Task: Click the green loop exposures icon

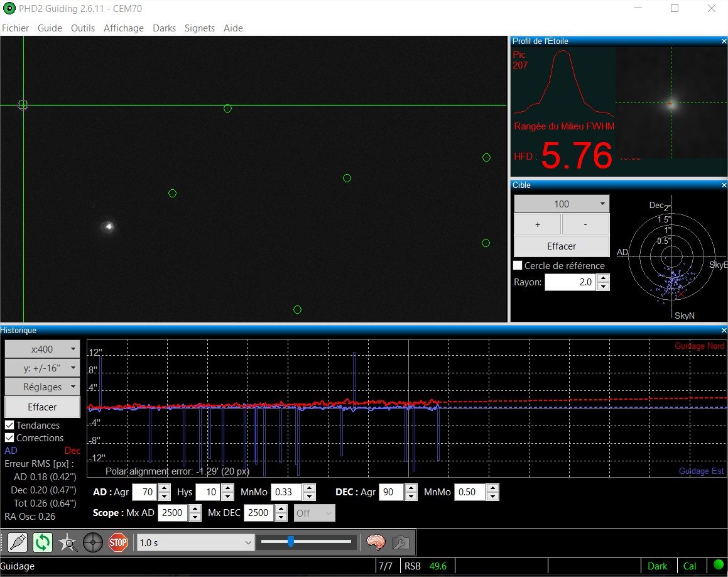Action: click(x=43, y=542)
